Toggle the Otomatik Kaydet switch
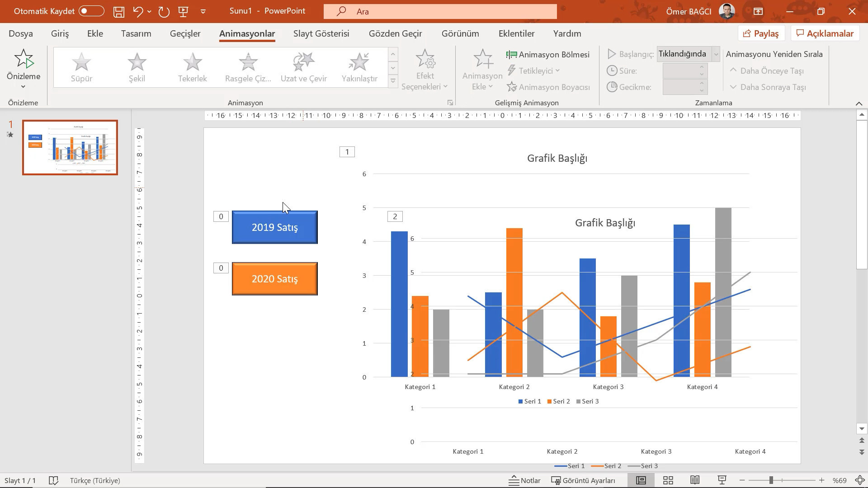The height and width of the screenshot is (488, 868). (x=91, y=11)
